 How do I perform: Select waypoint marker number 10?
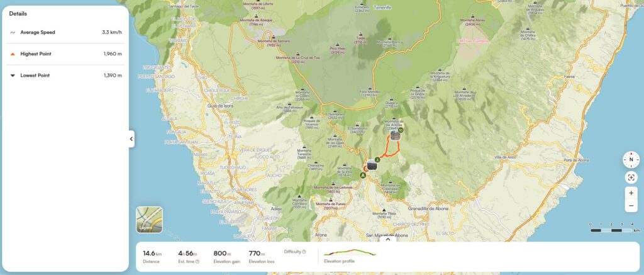(x=401, y=130)
